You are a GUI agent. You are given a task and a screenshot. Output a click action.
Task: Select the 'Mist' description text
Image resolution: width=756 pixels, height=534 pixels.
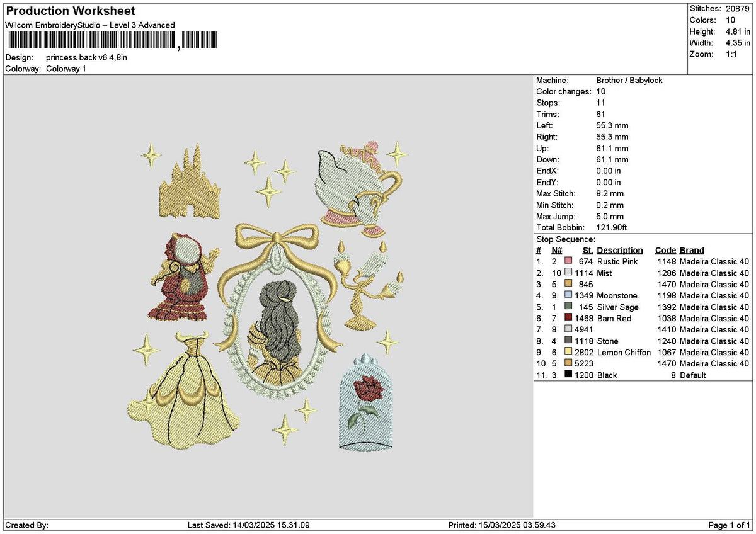604,273
